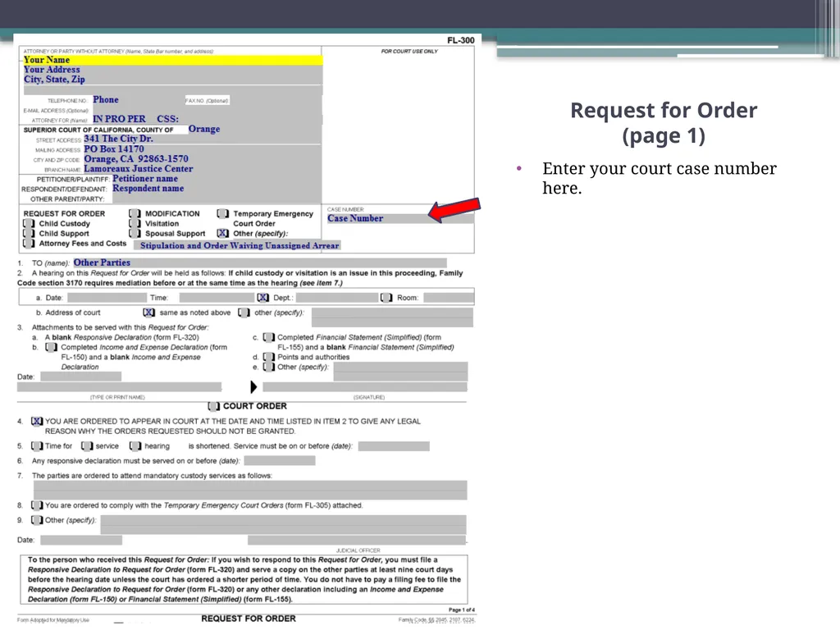This screenshot has height=630, width=840.
Task: Click the black signature arrow marker
Action: 254,387
